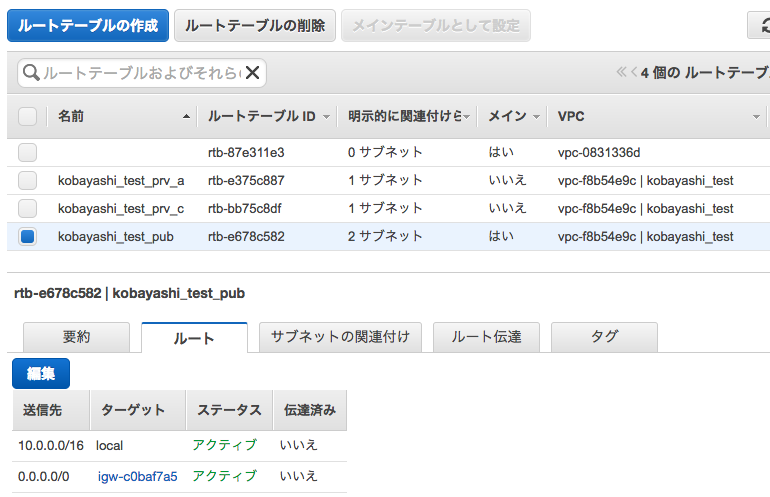Screen dimensions: 770x497
Task: Click アクティブ status for 0.0.0.0/0
Action: [225, 476]
